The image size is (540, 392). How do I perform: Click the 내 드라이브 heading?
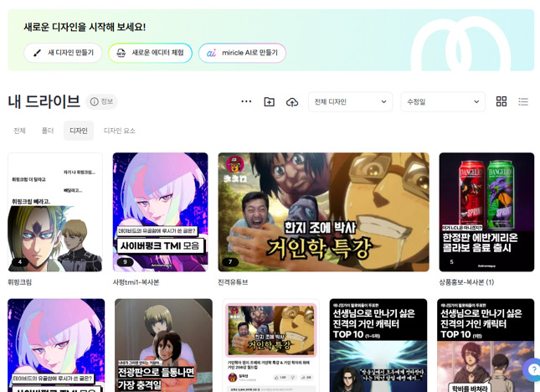click(44, 101)
